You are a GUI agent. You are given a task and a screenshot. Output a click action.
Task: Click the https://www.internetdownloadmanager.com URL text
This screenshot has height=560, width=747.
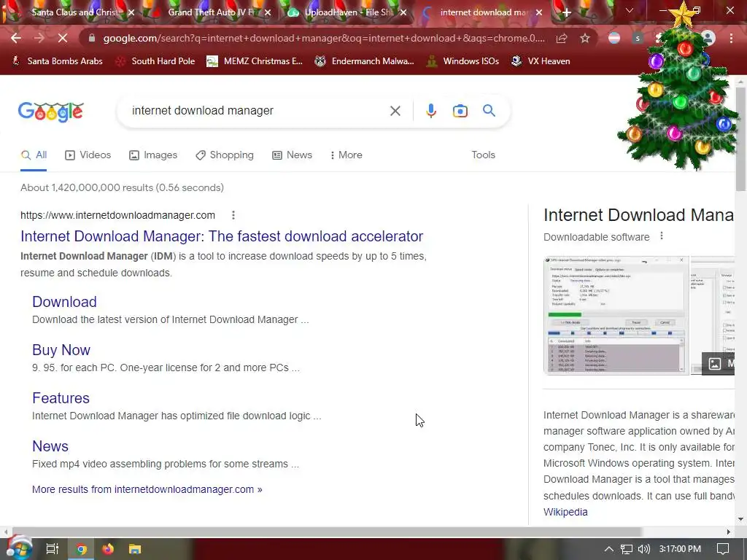[117, 215]
